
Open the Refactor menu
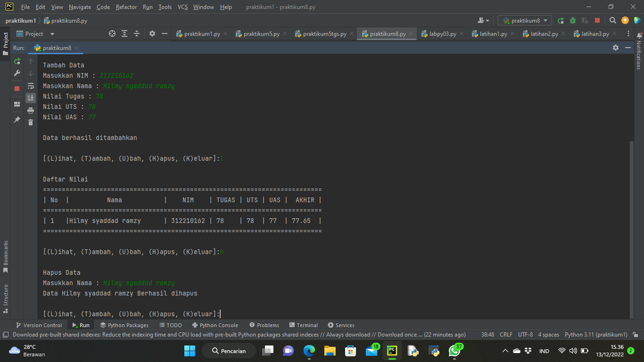(126, 7)
